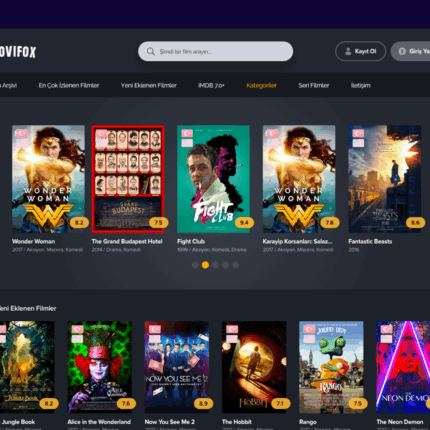Click the film search input field

tap(215, 51)
